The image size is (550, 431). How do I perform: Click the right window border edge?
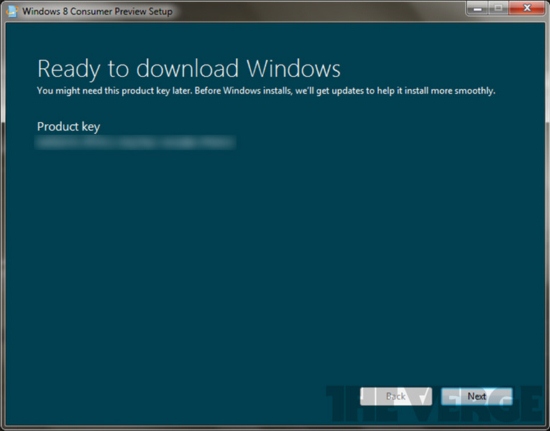[547, 224]
